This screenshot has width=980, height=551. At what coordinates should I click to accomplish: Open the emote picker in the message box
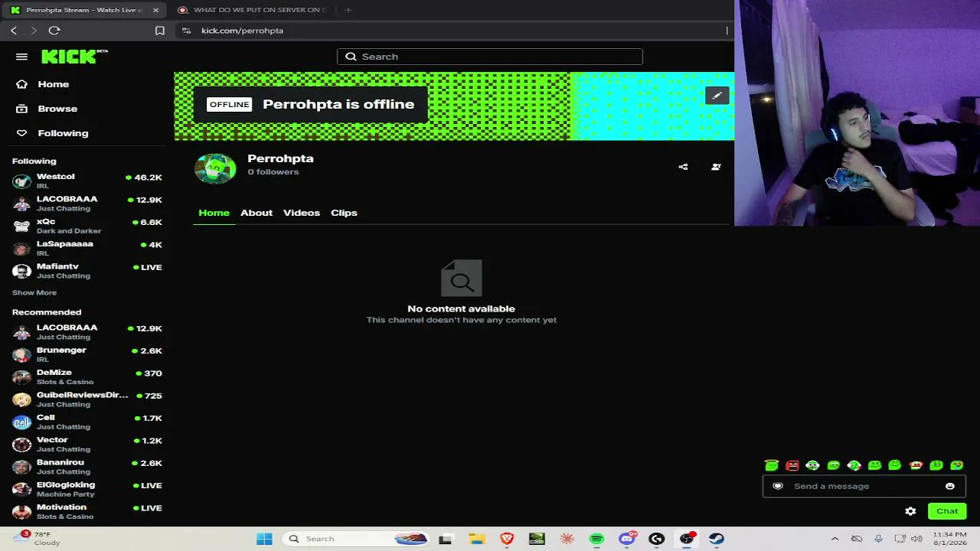point(950,486)
